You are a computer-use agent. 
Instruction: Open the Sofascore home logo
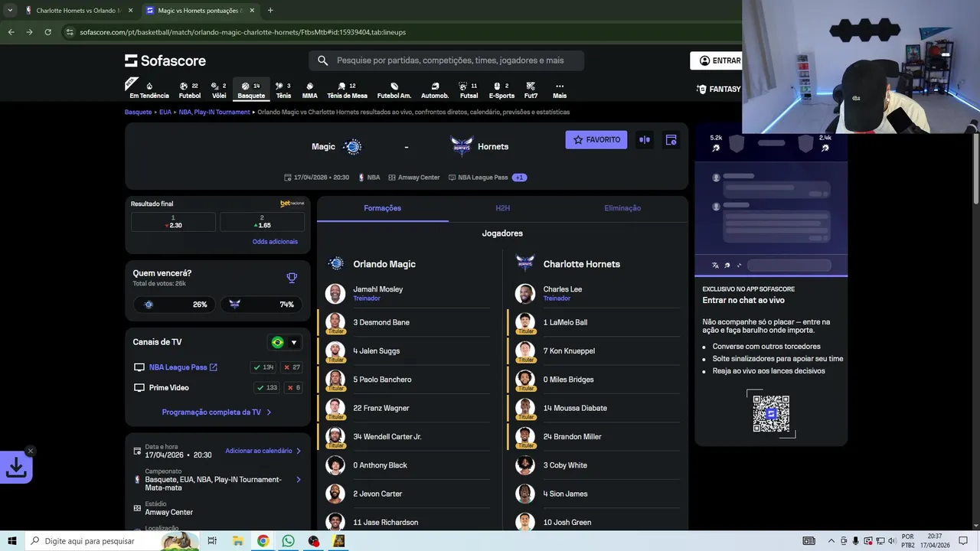(x=165, y=60)
